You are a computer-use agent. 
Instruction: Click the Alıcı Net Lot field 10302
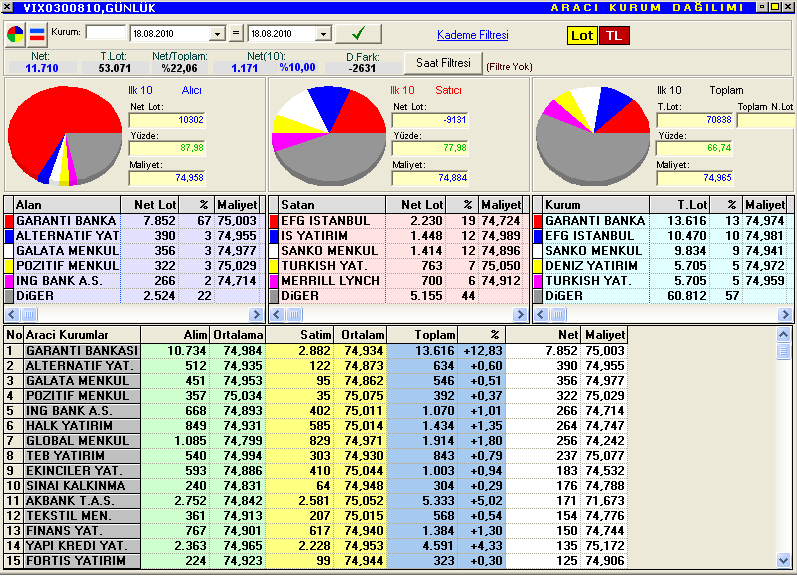(167, 120)
